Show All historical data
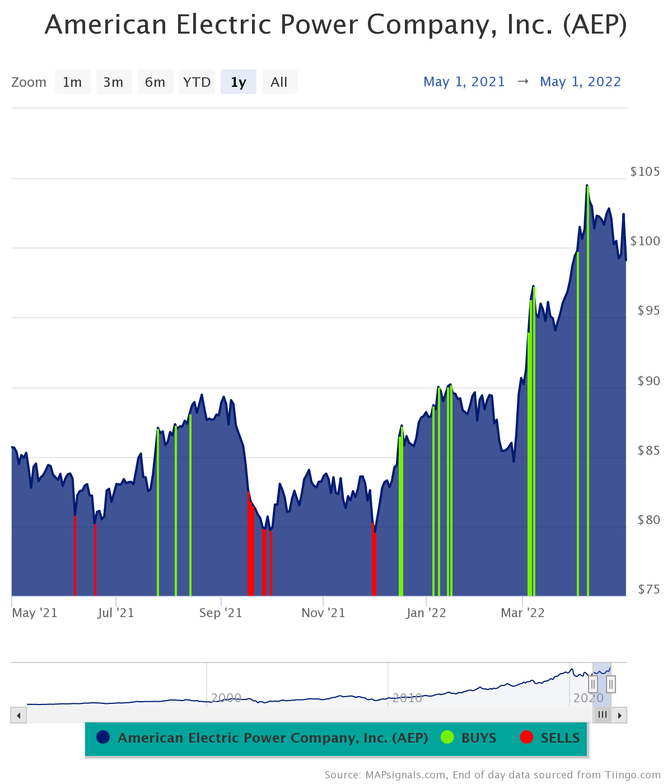672x784 pixels. (279, 82)
